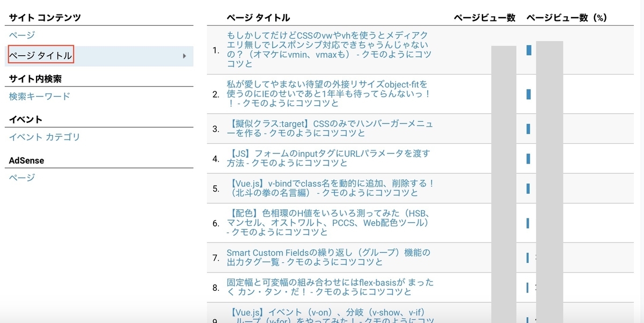
Task: Click the percentage bar for row 3
Action: (529, 129)
